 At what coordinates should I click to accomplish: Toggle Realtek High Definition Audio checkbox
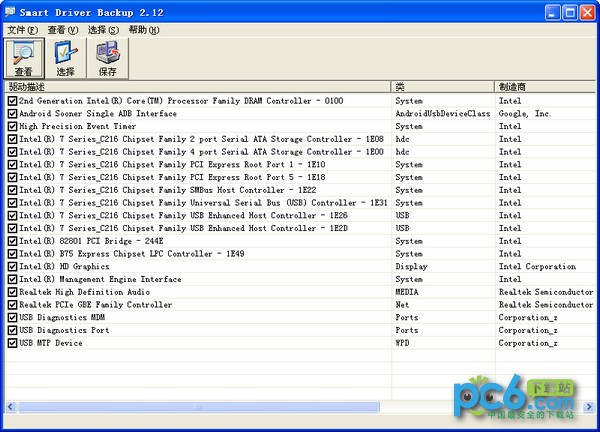click(x=12, y=292)
